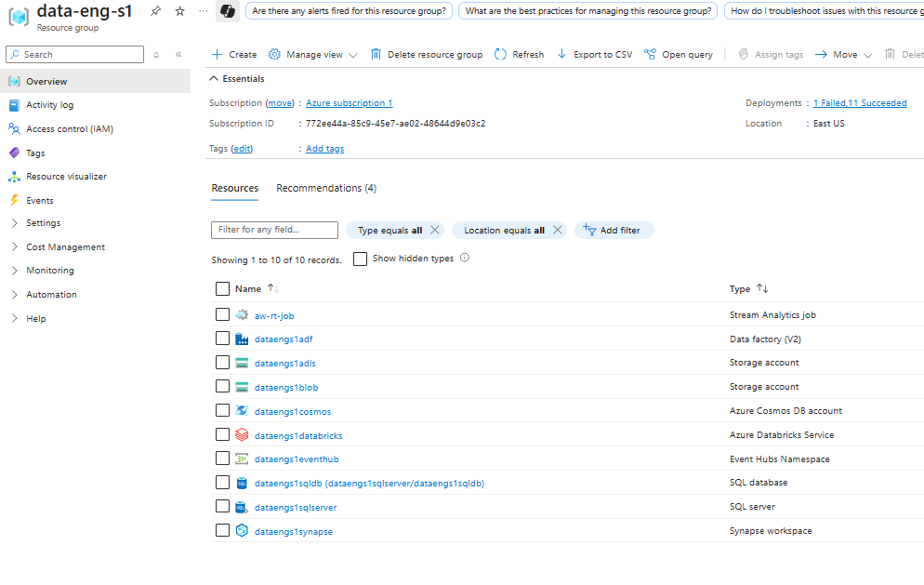The image size is (924, 585).
Task: Collapse the Essentials section
Action: click(237, 78)
